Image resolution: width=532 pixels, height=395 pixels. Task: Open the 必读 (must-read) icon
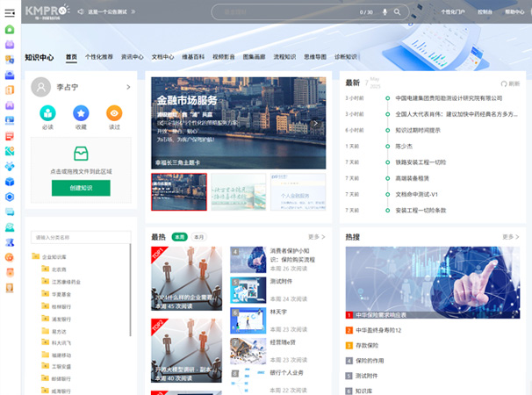pos(47,112)
